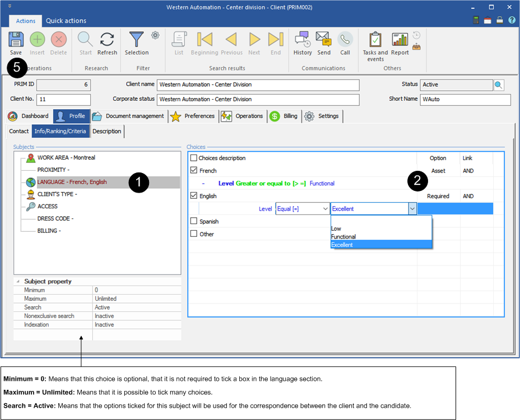The height and width of the screenshot is (420, 520).
Task: Select the BILLING subject
Action: pos(49,231)
